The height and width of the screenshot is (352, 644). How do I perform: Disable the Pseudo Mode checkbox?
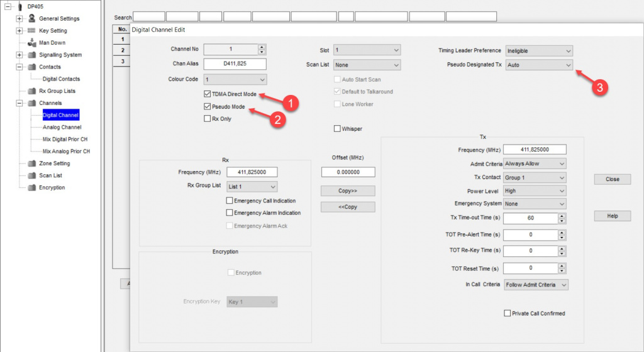tap(208, 107)
